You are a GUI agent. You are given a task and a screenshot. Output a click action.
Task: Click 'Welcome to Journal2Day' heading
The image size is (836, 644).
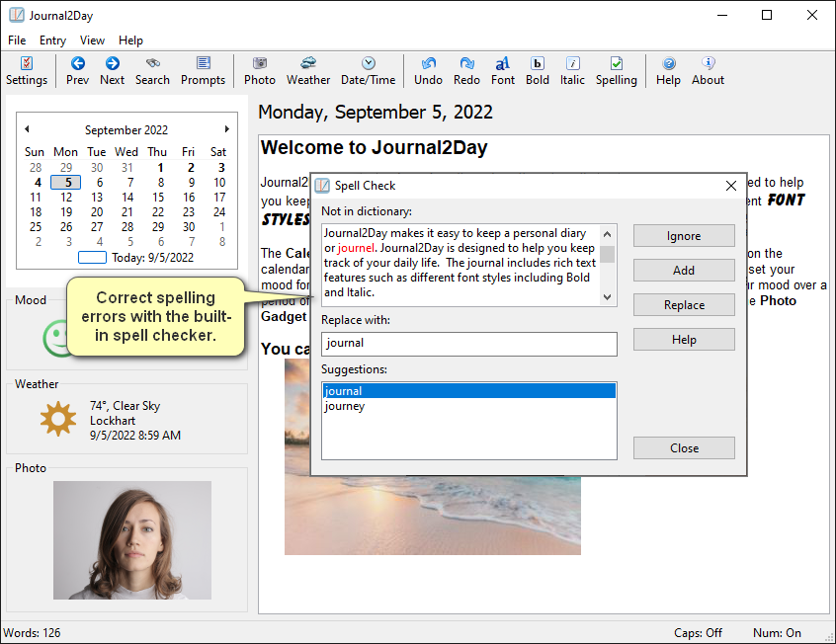pyautogui.click(x=374, y=147)
